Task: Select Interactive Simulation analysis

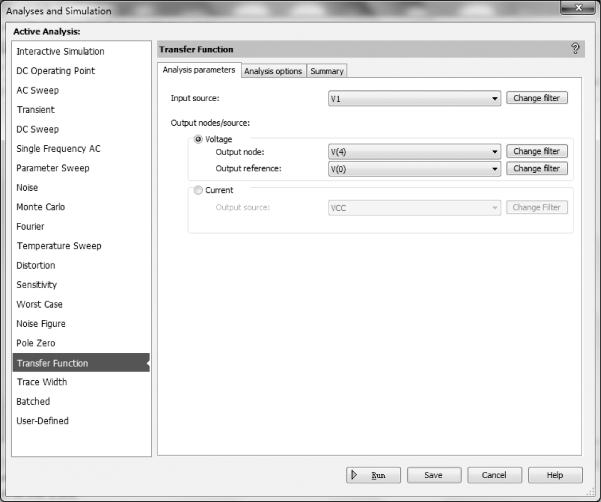Action: coord(81,51)
